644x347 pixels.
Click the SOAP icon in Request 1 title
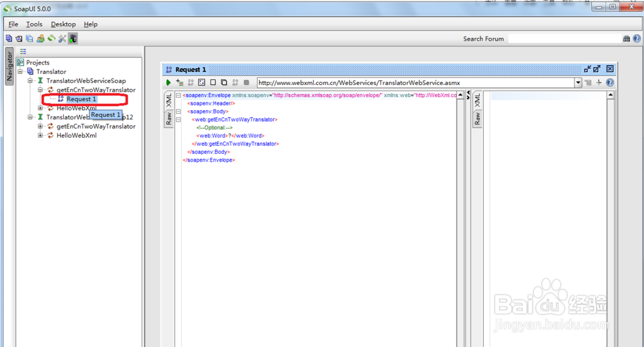click(169, 70)
